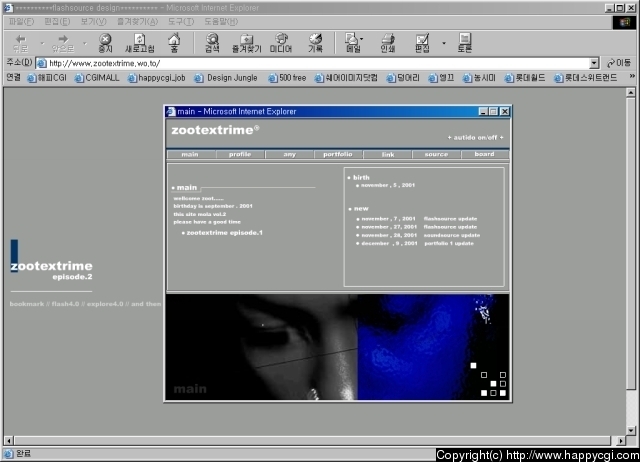Select the portfolio tab on zootextrime

click(338, 154)
